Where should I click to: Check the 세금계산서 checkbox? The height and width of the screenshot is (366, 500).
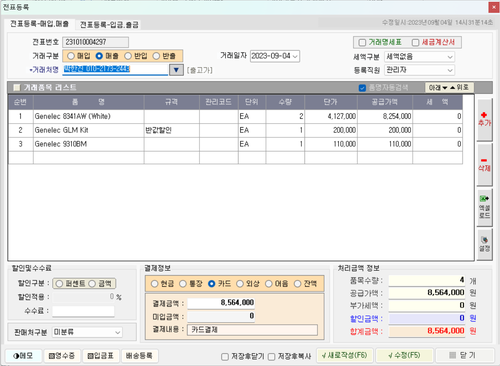click(x=415, y=43)
